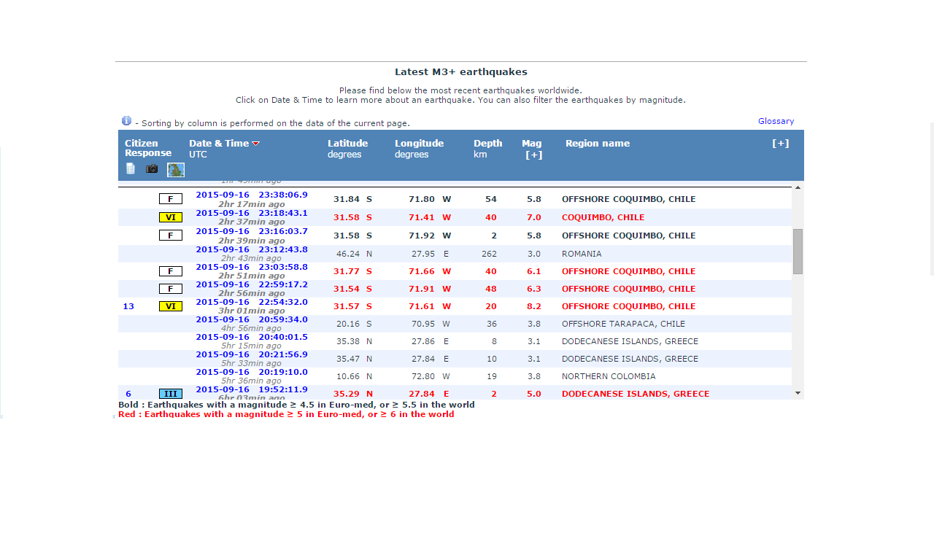Open earthquake 2015-09-16 23:38:06.9 details
Image resolution: width=934 pixels, height=560 pixels.
[252, 195]
